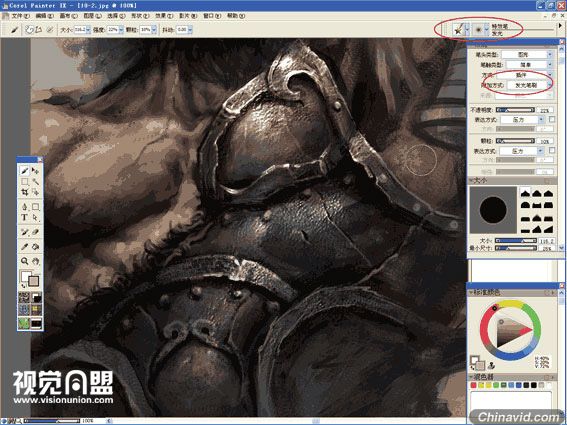The height and width of the screenshot is (425, 567).
Task: Open the 窗口 (Window) menu
Action: (x=212, y=16)
